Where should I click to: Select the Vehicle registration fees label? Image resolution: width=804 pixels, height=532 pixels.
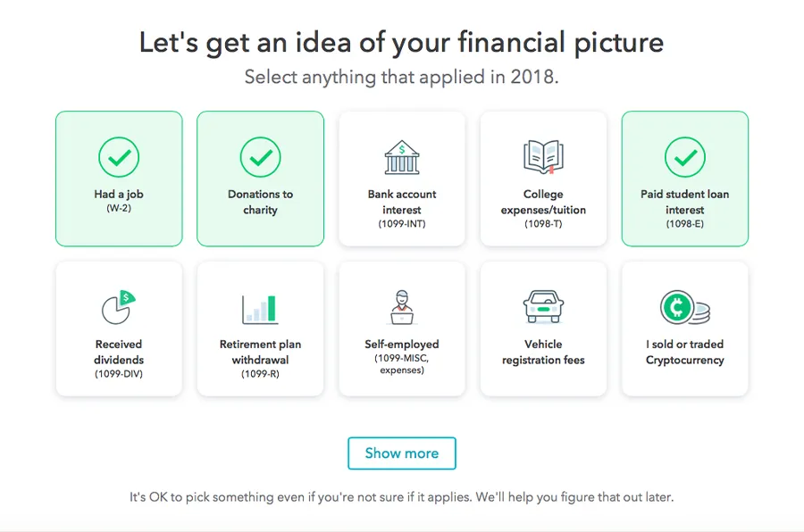(543, 352)
